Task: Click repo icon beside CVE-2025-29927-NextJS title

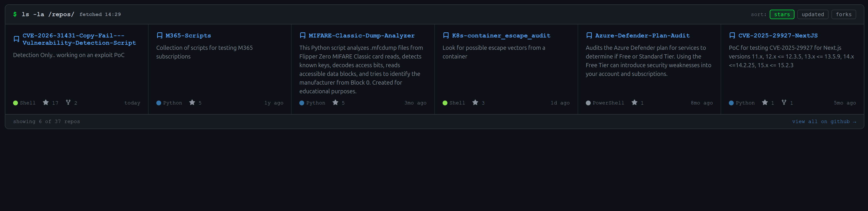Action: pos(732,35)
